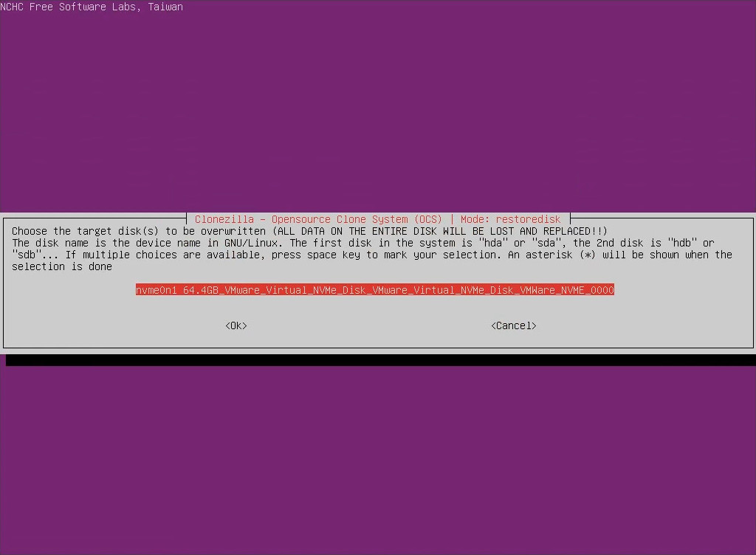756x555 pixels.
Task: Click the 'selection is done' text
Action: click(61, 266)
